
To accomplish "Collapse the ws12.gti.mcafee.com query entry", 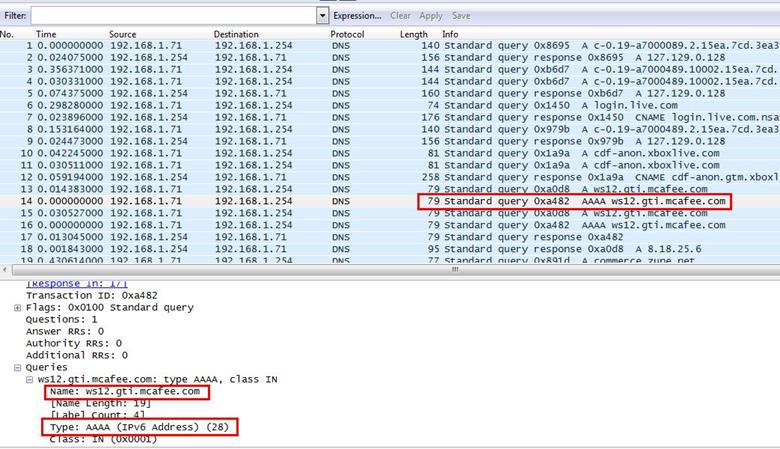I will point(30,379).
